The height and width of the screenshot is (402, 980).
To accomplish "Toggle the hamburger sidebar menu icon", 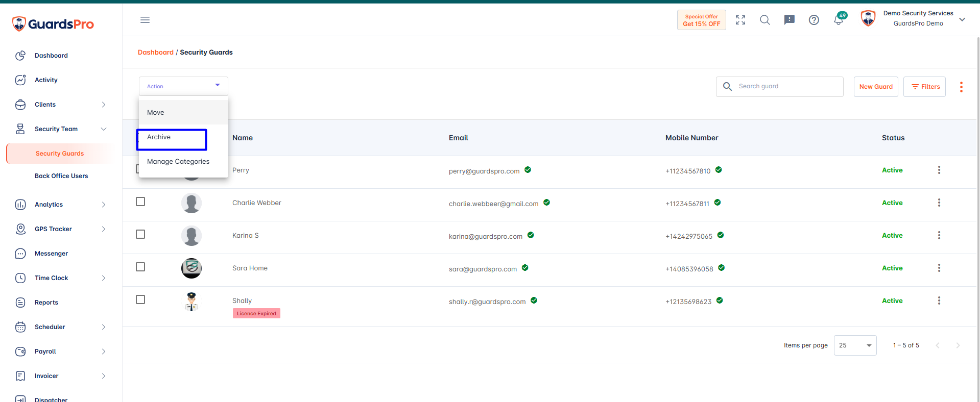I will (145, 20).
